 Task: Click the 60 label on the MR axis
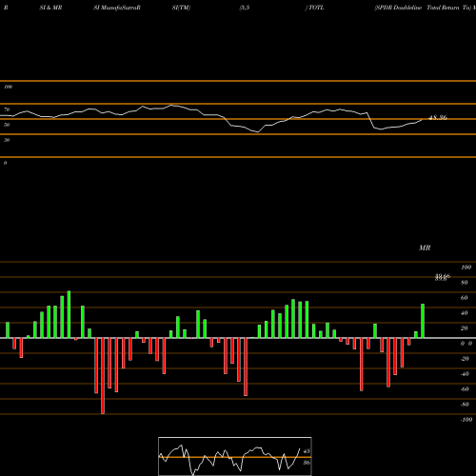[465, 298]
